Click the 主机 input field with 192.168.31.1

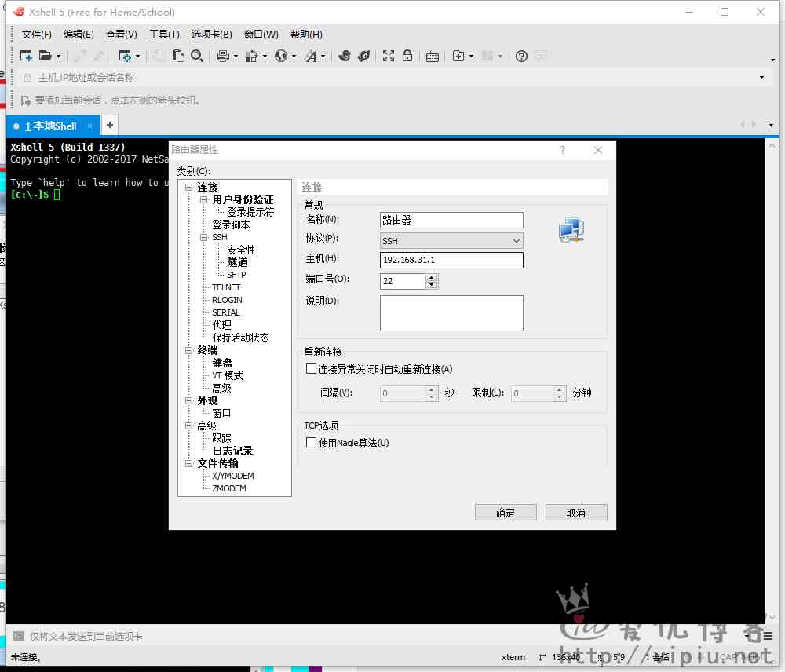coord(451,260)
